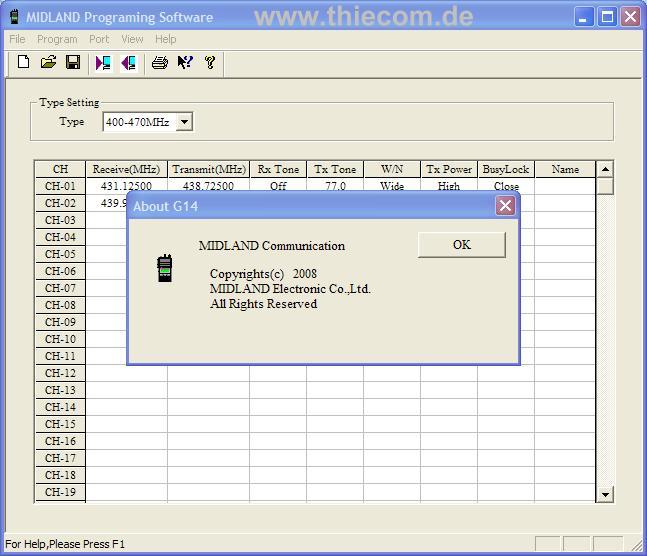This screenshot has width=647, height=556.
Task: Click the radio icon in About dialog
Action: (x=165, y=269)
